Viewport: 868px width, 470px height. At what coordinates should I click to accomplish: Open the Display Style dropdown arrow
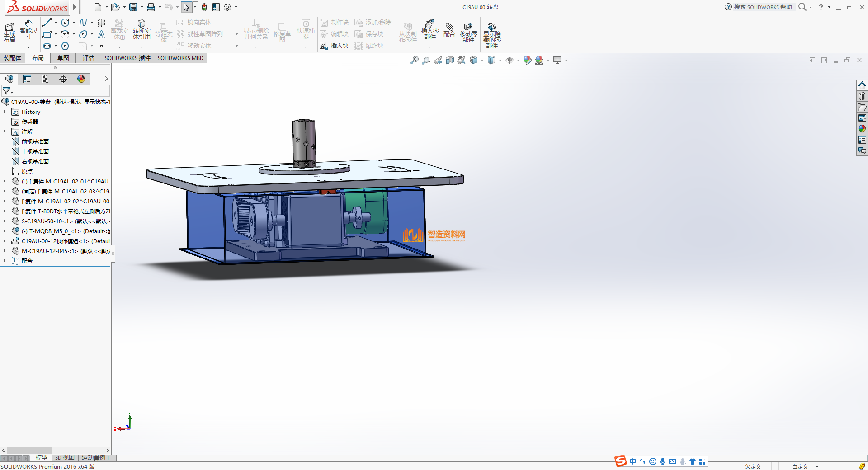(x=500, y=60)
